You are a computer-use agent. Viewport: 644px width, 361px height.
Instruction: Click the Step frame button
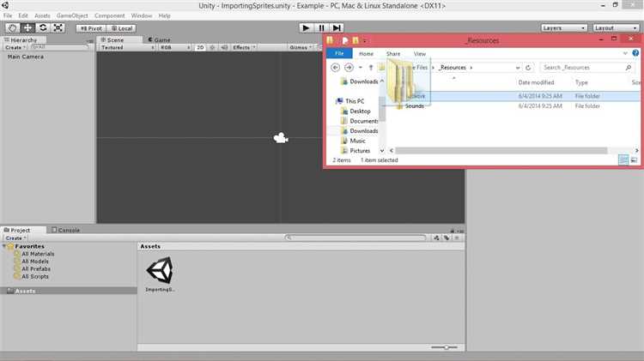337,28
